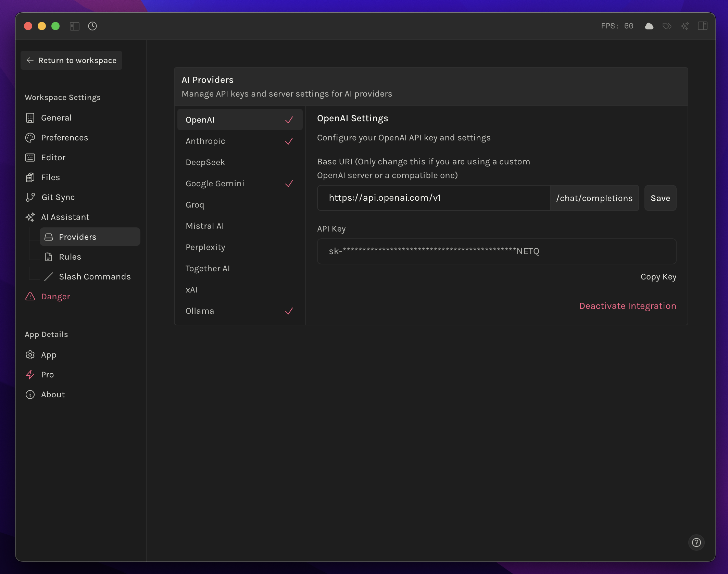The height and width of the screenshot is (574, 728).
Task: Click the Providers drive icon
Action: point(49,237)
